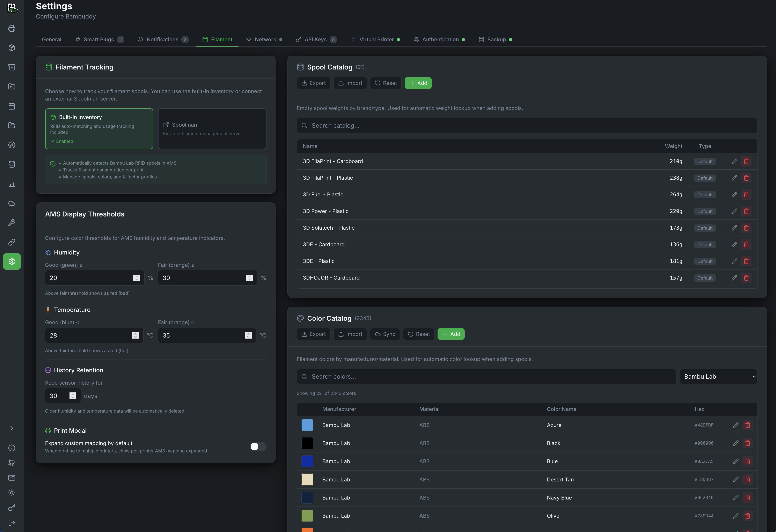Click the Azure color swatch for Bambu Lab
The image size is (776, 532).
(x=307, y=425)
